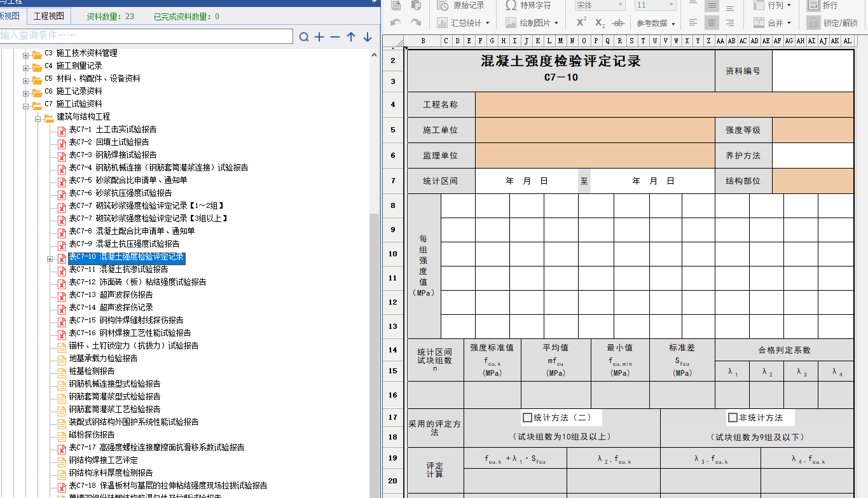The height and width of the screenshot is (498, 868).
Task: Check the 统计方法（二） checkbox
Action: click(527, 418)
